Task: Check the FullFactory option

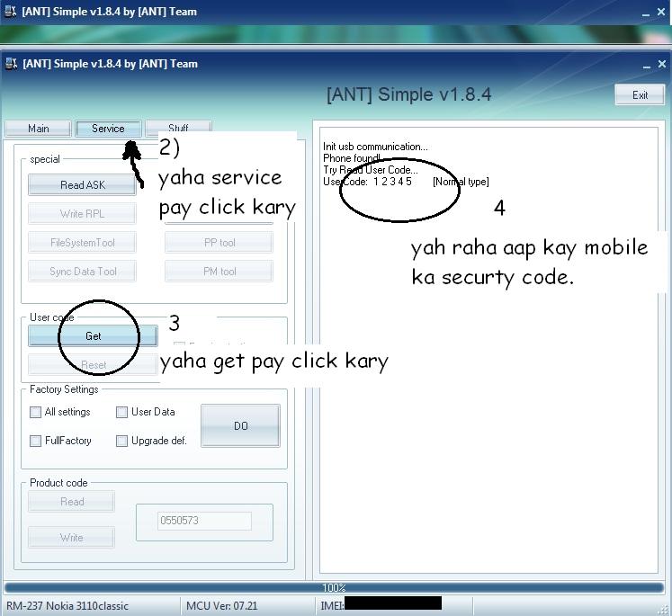Action: click(35, 441)
